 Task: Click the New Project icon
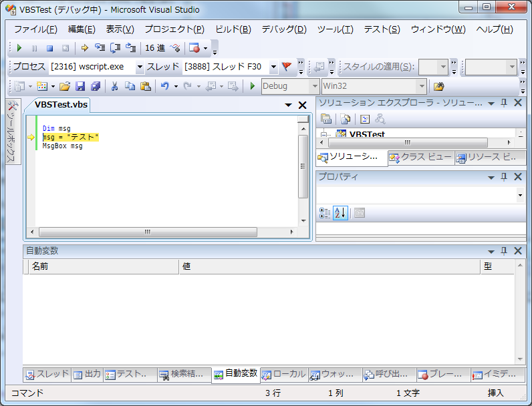click(19, 86)
